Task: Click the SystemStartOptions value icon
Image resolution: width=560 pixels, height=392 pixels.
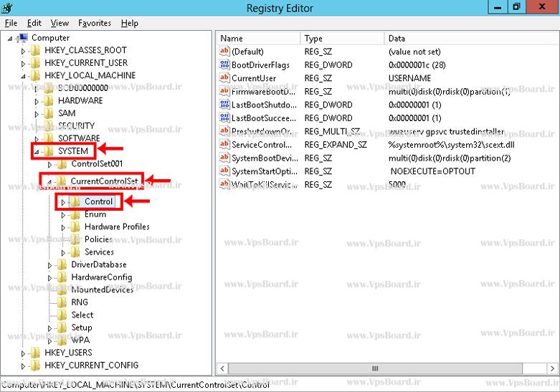Action: 224,171
